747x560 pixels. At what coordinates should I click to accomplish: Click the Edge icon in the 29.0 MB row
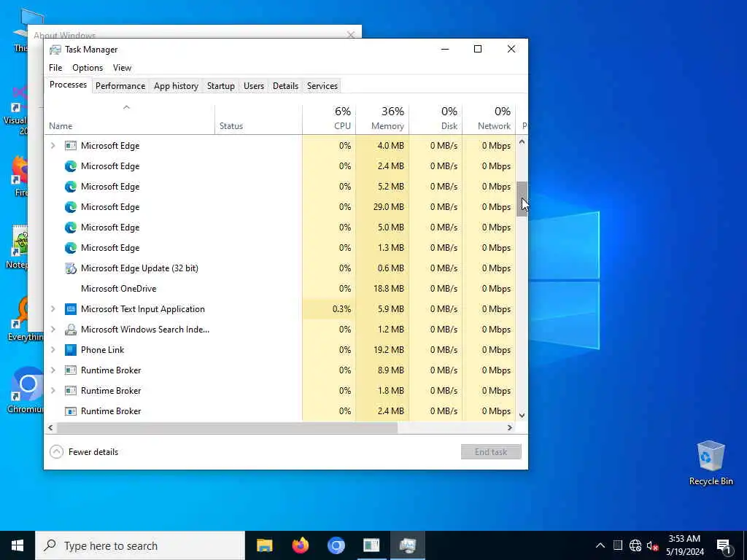[71, 207]
